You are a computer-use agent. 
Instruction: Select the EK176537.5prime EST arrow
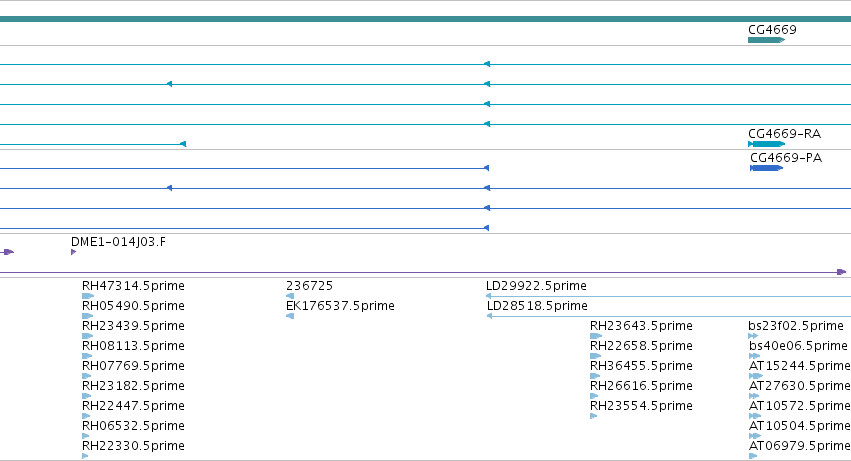[x=290, y=316]
